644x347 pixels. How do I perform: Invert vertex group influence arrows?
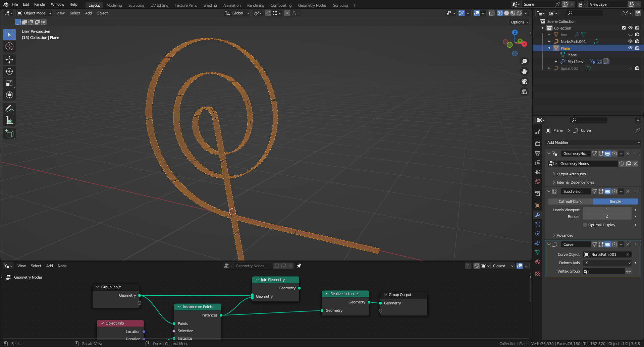click(629, 271)
